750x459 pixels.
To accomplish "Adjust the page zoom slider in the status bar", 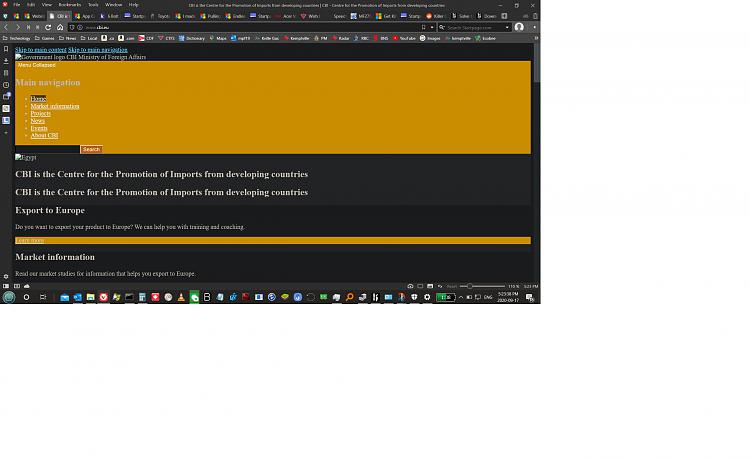I will [483, 286].
